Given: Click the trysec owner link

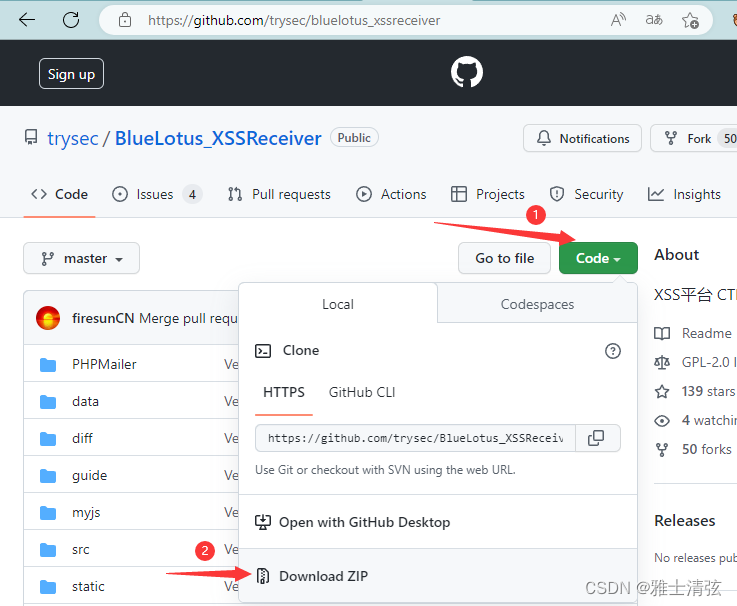Looking at the screenshot, I should (x=73, y=138).
